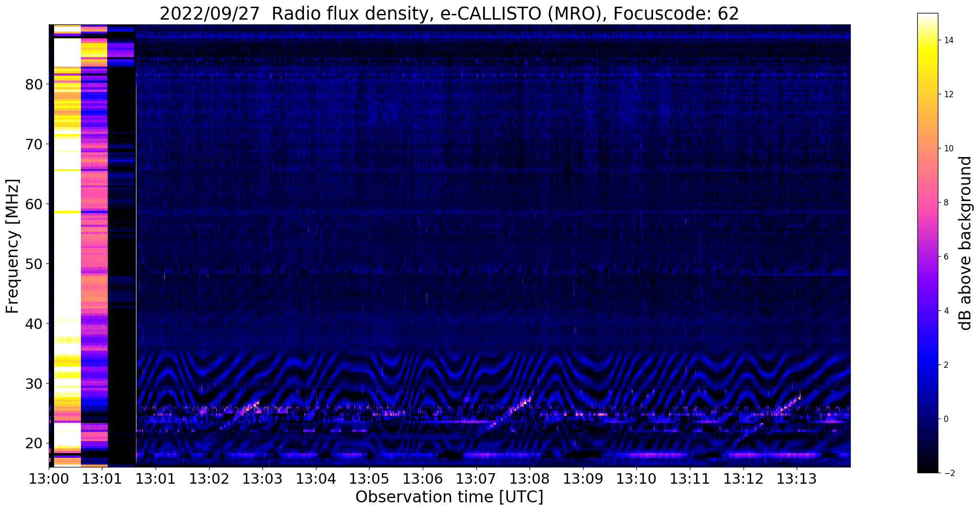Select the 'dB above background' colorbar label
Viewport: 980px width, 511px height.
pyautogui.click(x=966, y=243)
